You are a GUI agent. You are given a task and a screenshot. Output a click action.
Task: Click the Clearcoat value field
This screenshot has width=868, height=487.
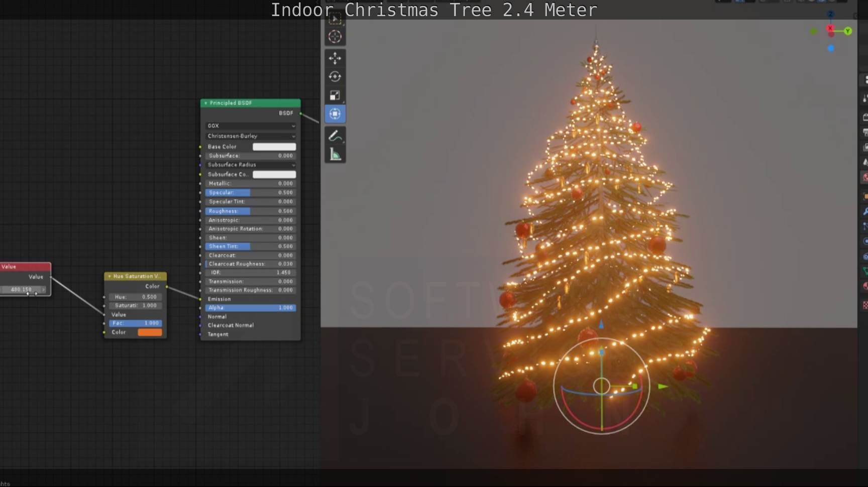coord(251,255)
